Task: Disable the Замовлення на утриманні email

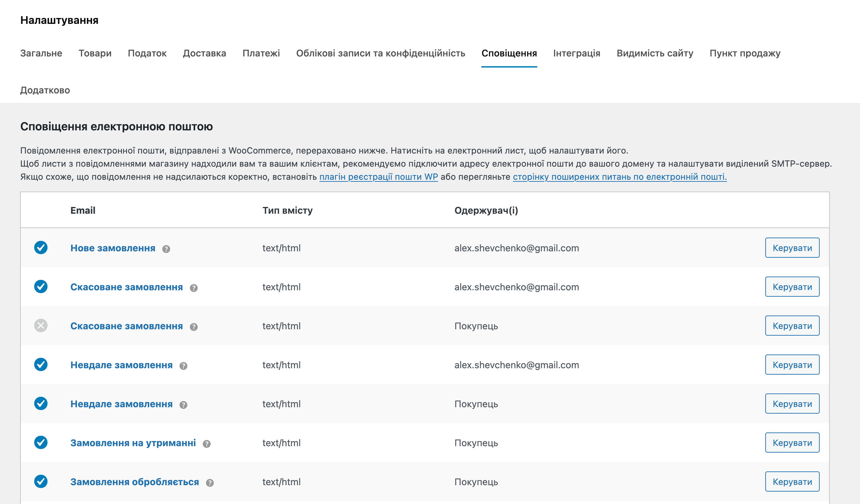Action: click(41, 443)
